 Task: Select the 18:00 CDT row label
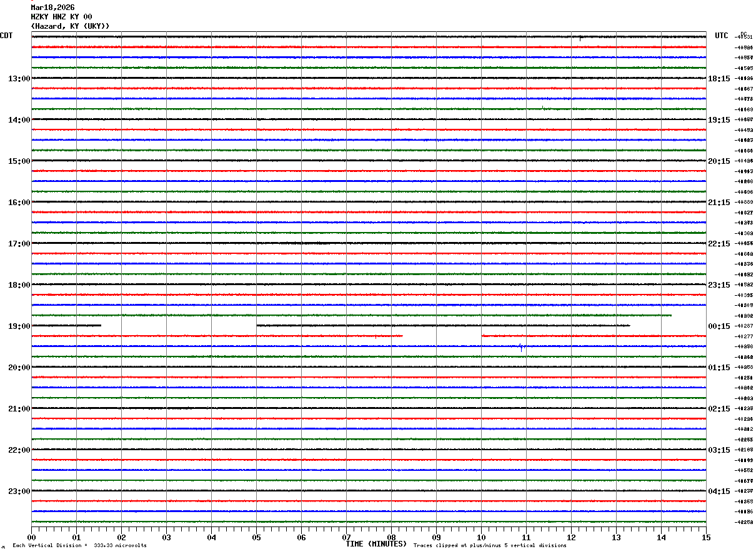(19, 285)
